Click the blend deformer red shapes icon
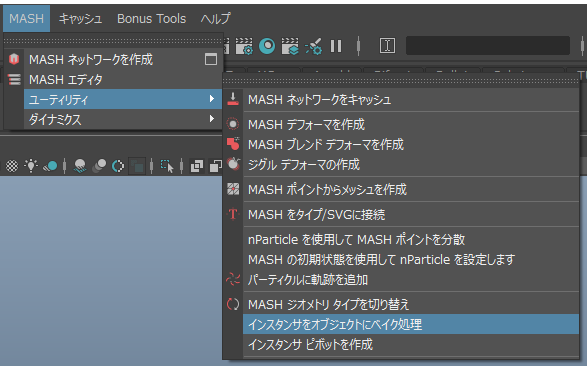587x366 pixels. point(233,144)
